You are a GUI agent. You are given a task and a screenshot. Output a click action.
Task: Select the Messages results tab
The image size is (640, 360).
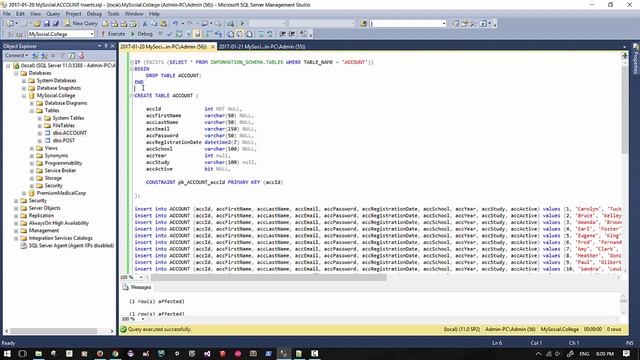[138, 287]
